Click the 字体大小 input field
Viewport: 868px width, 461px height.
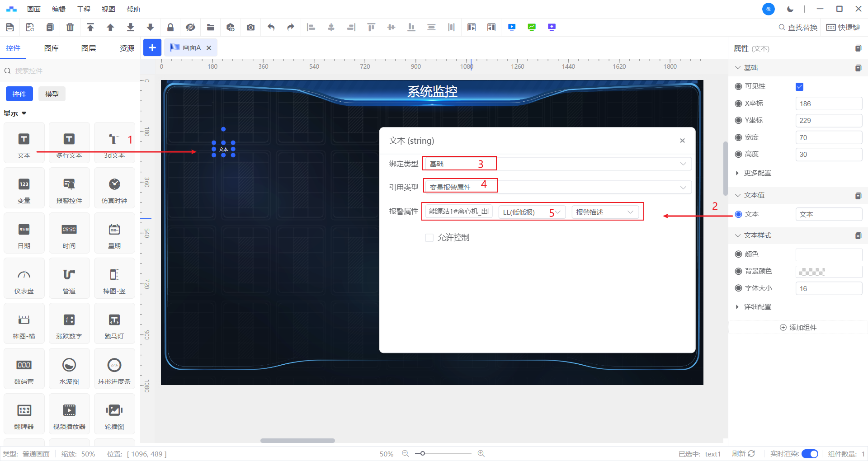point(828,288)
